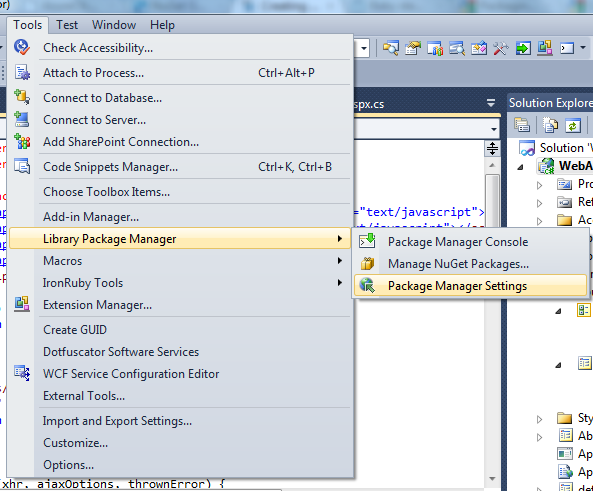Viewport: 593px width, 491px height.
Task: Select Attach to Process command
Action: [x=180, y=73]
